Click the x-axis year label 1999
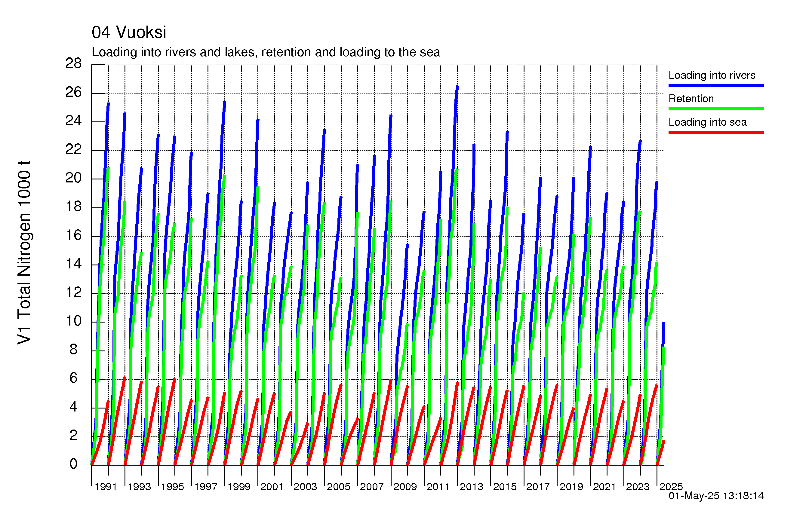This screenshot has height=511, width=812. point(239,487)
